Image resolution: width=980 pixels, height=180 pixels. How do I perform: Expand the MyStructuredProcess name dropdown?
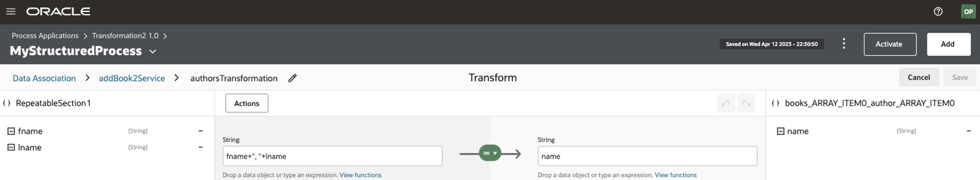153,51
